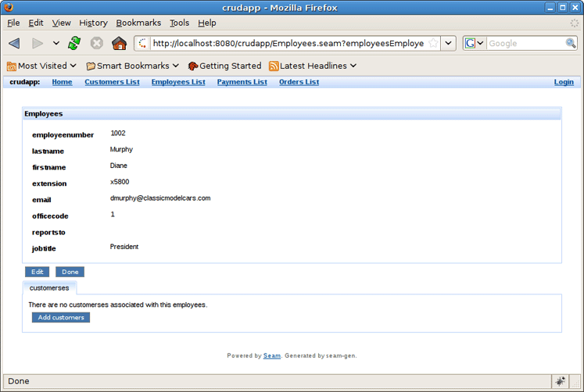
Task: Select the customerses tab
Action: point(48,288)
